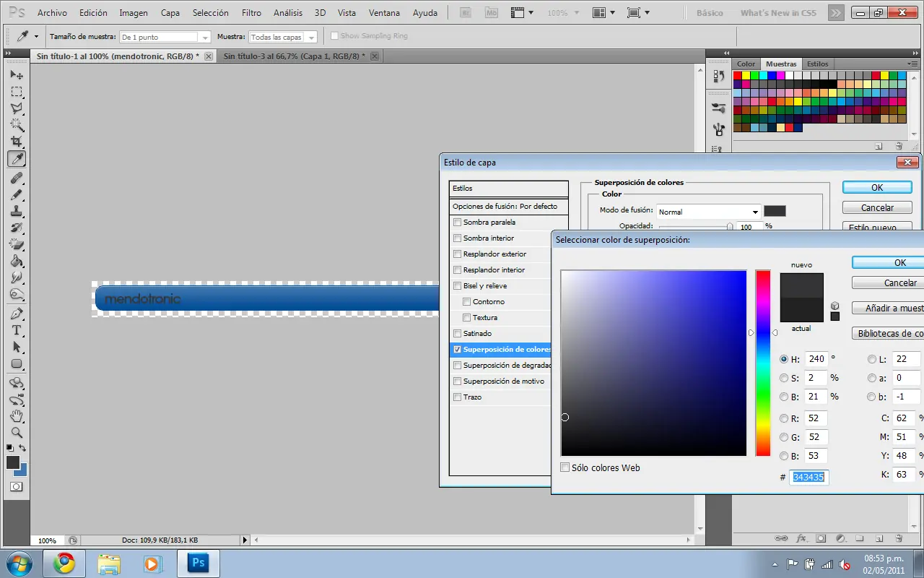Click OK in Estilo de capa dialog
This screenshot has height=578, width=924.
click(x=876, y=187)
